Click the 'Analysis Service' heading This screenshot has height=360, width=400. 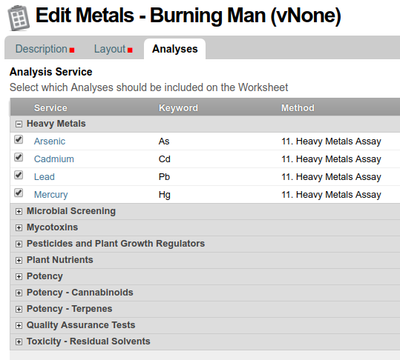click(x=51, y=72)
